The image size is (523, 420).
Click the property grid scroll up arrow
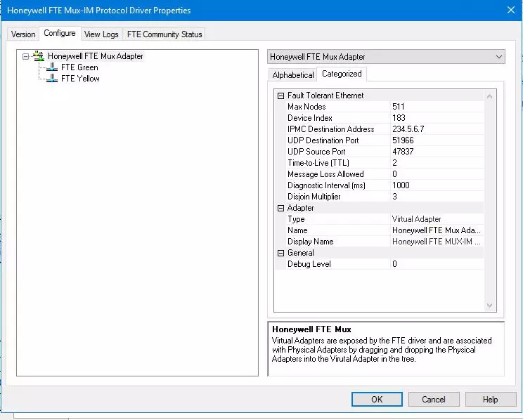coord(490,96)
